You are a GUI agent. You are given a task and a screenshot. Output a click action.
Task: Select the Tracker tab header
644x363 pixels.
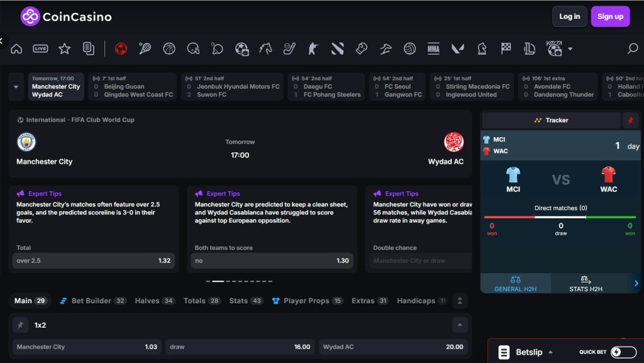point(551,120)
